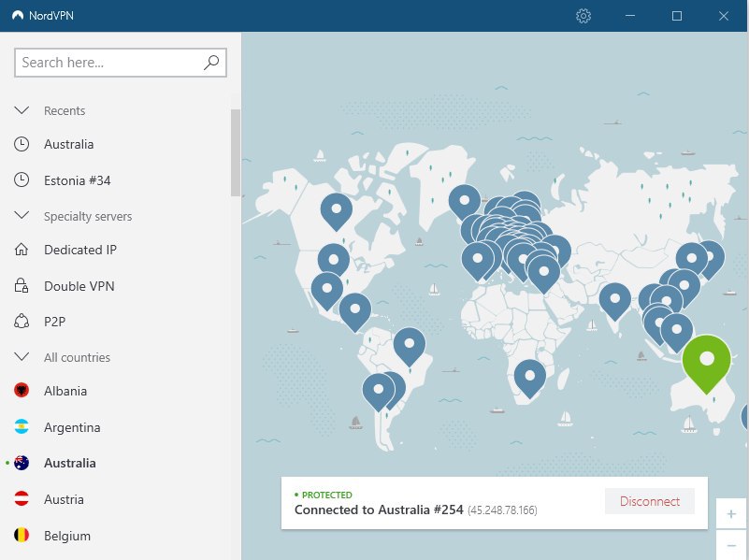Click the magnifier search icon
Image resolution: width=749 pixels, height=560 pixels.
[211, 62]
